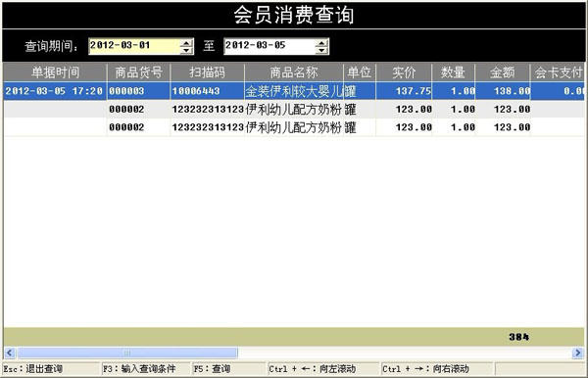588x378 pixels.
Task: Click the start date field 2012-03-01
Action: point(135,46)
